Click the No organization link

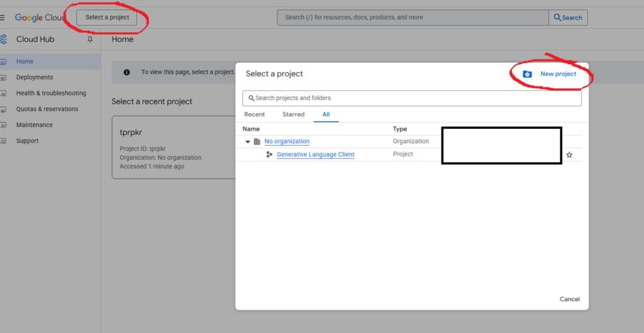pos(287,141)
